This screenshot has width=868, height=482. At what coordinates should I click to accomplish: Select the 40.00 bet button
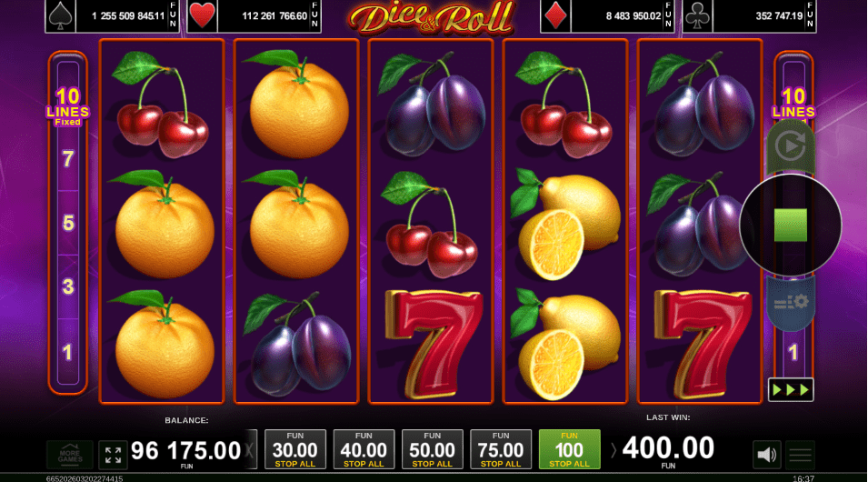(x=364, y=449)
